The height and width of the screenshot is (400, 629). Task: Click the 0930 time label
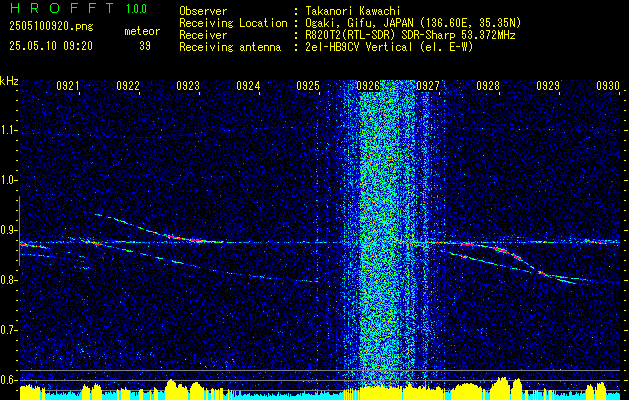coord(608,85)
